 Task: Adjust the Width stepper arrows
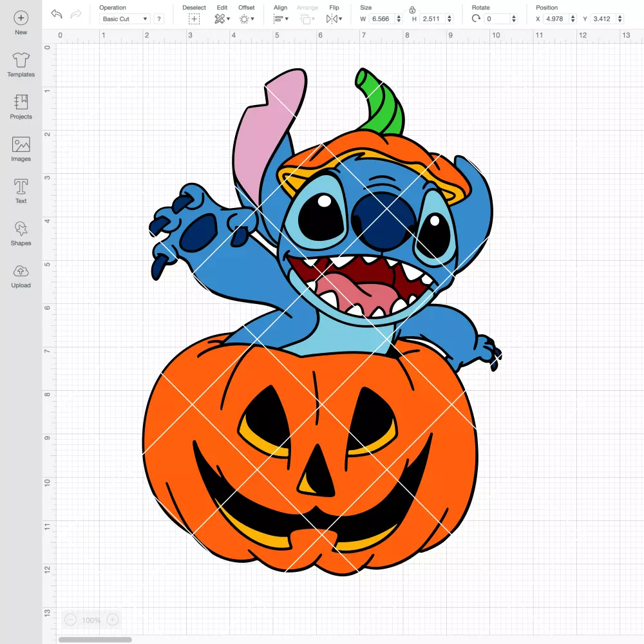[x=399, y=19]
